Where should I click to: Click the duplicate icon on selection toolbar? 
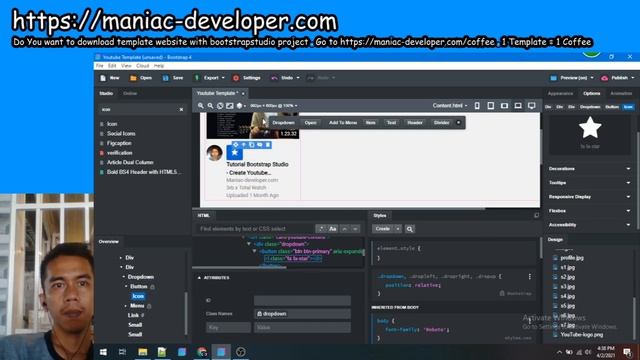(252, 145)
